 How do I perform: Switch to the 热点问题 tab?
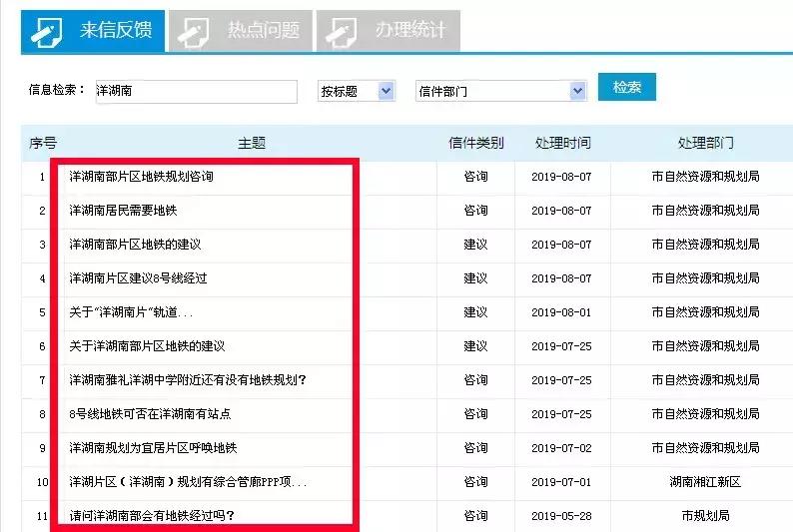(241, 31)
